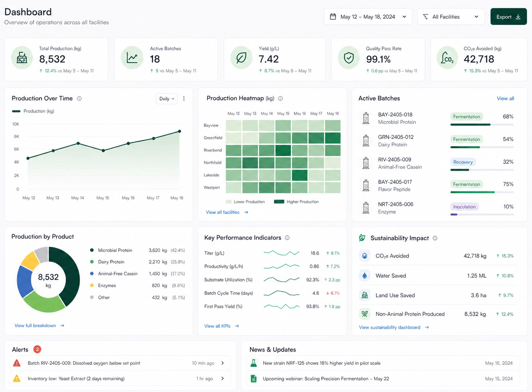The height and width of the screenshot is (392, 532).
Task: Click the Productivity (g/L/H) KPI label
Action: point(224,266)
